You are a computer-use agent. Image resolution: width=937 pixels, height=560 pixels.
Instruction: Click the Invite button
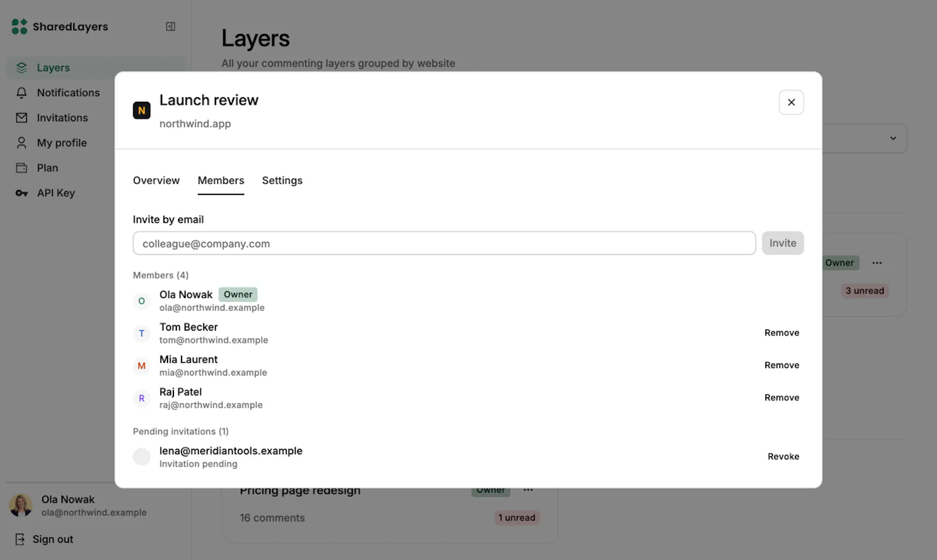(783, 243)
